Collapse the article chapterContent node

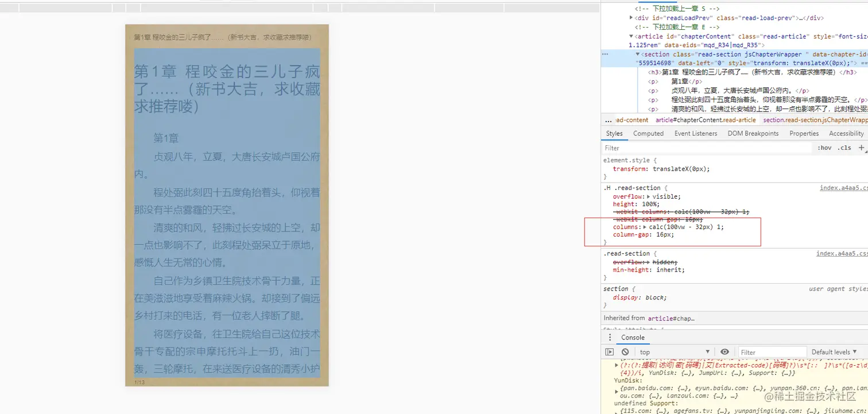pyautogui.click(x=632, y=36)
